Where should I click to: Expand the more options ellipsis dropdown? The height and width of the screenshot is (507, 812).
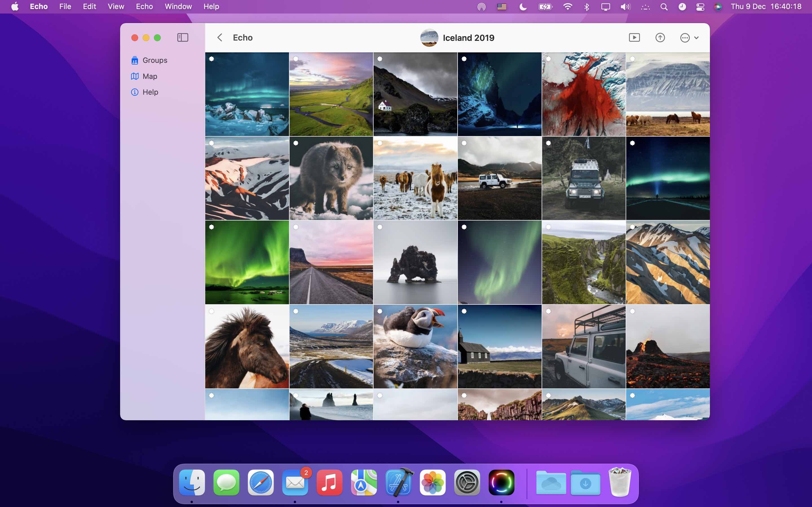[685, 38]
